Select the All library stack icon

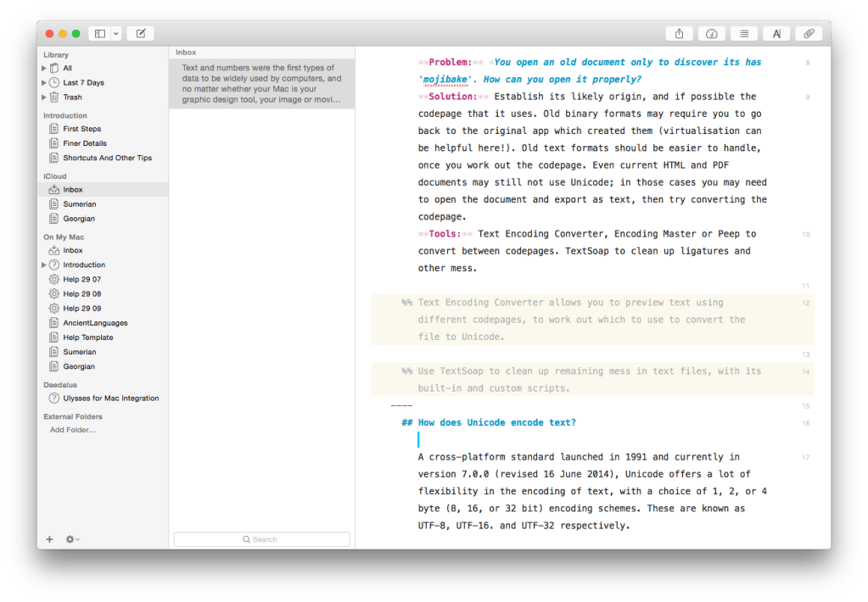(x=53, y=68)
